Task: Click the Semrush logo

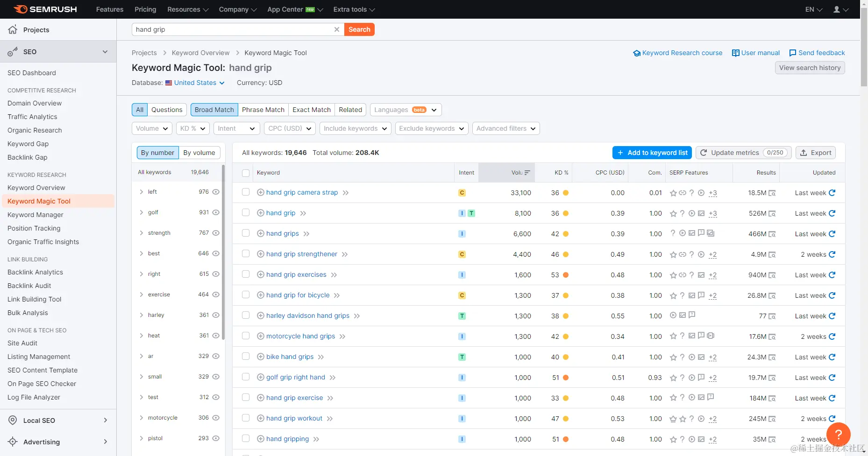Action: [45, 9]
